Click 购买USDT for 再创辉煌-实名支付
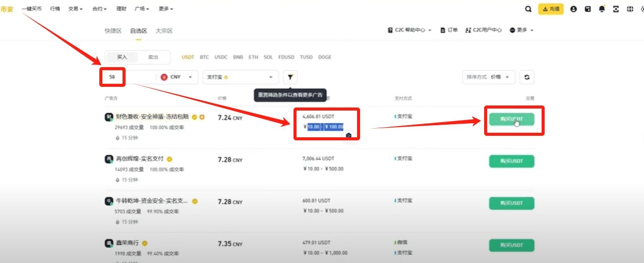644x263 pixels. [511, 161]
